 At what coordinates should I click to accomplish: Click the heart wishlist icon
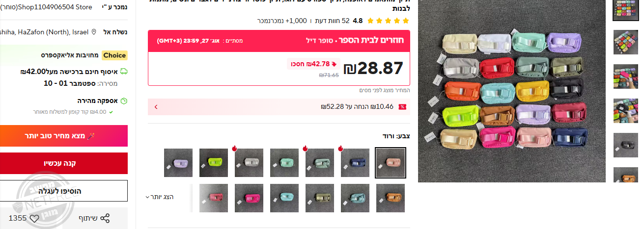tap(34, 218)
